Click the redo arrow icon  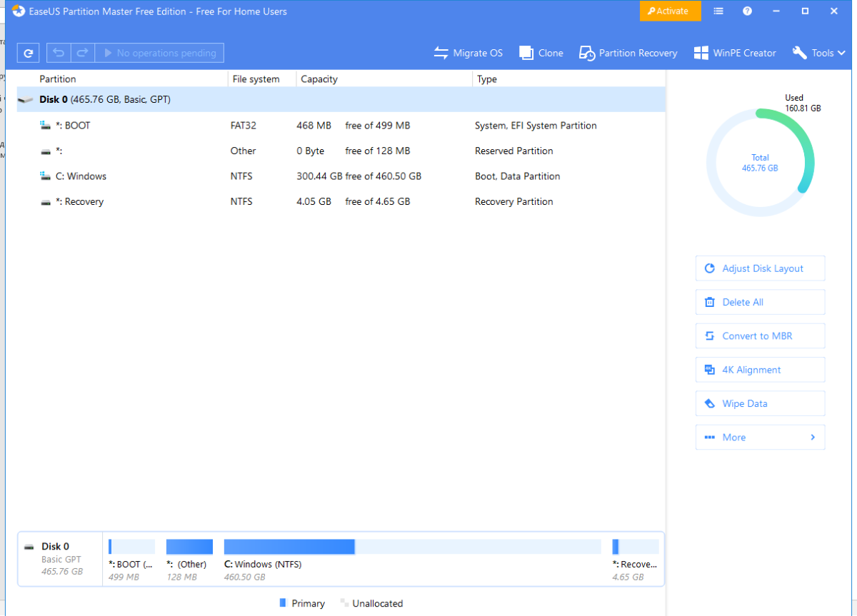(x=82, y=53)
